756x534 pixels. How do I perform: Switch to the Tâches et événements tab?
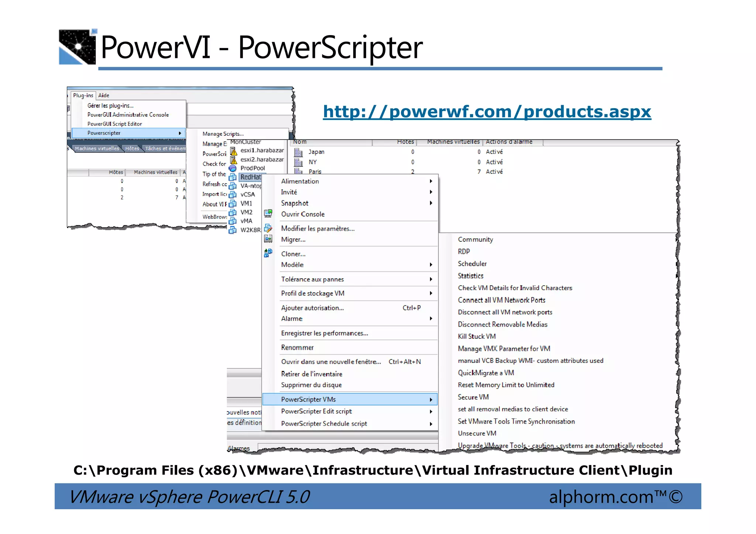(165, 148)
